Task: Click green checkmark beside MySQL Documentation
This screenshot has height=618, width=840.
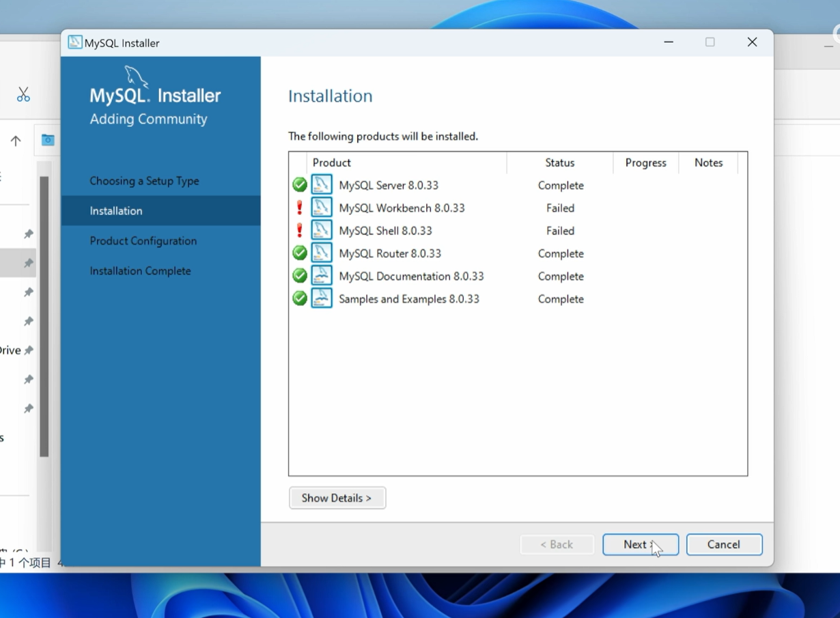Action: tap(299, 276)
